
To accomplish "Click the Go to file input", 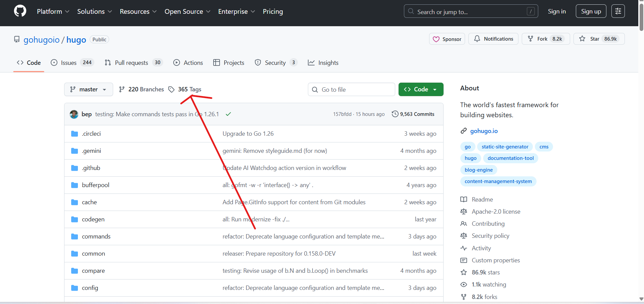I will pos(351,89).
